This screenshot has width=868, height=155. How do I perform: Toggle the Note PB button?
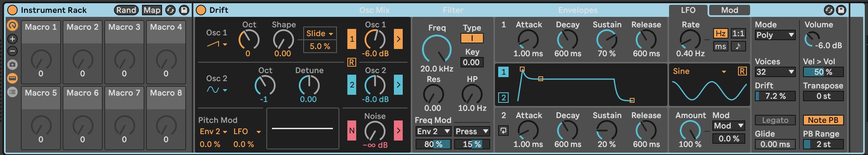[x=823, y=120]
